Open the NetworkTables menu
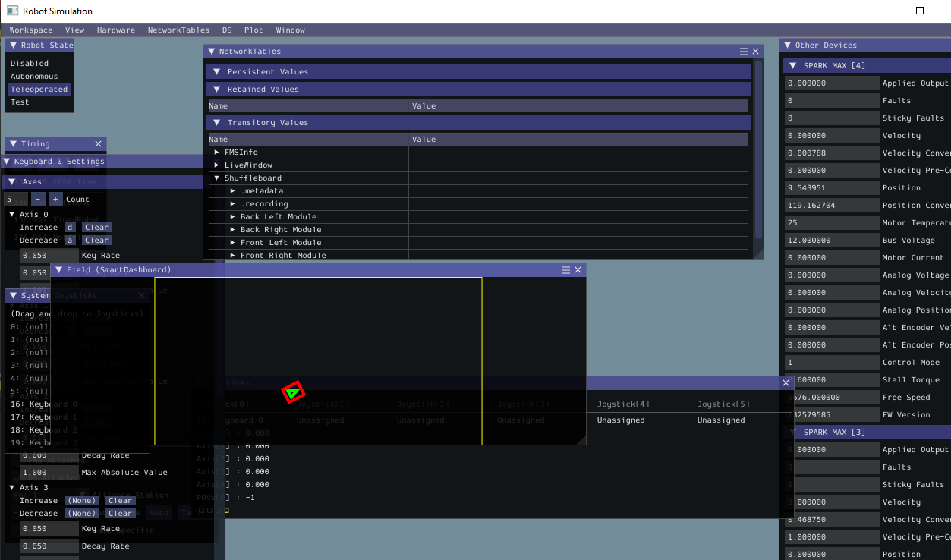 (x=178, y=30)
